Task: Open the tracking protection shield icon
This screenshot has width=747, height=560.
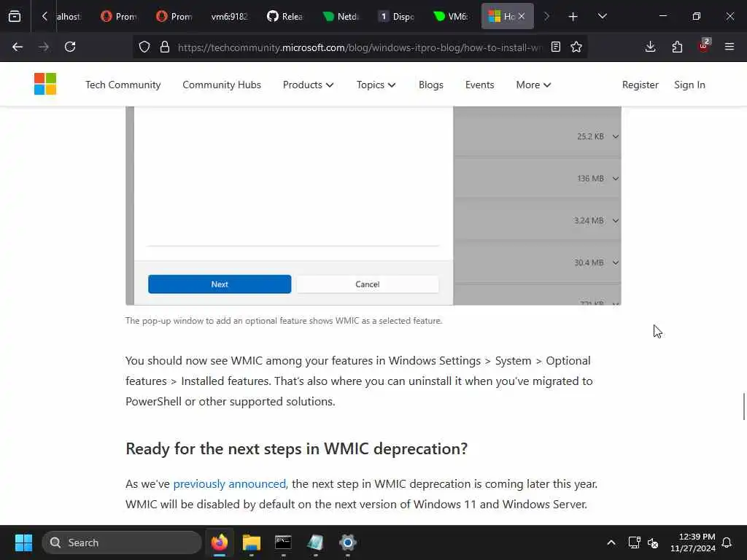Action: [144, 47]
